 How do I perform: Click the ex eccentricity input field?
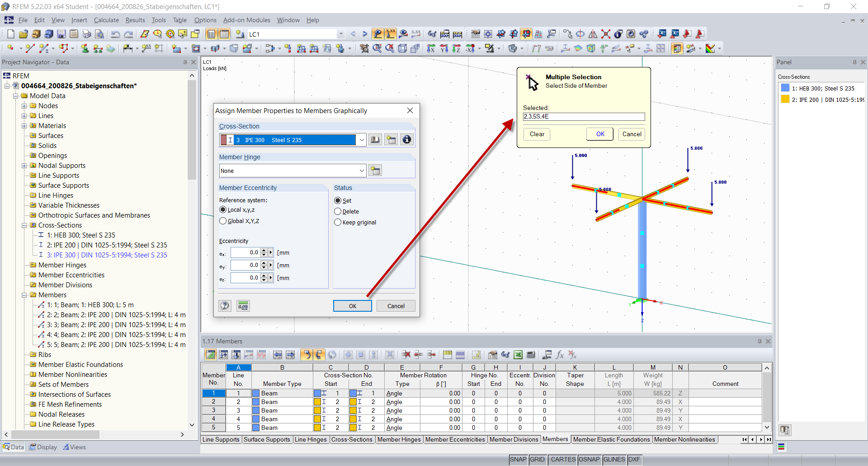(246, 252)
